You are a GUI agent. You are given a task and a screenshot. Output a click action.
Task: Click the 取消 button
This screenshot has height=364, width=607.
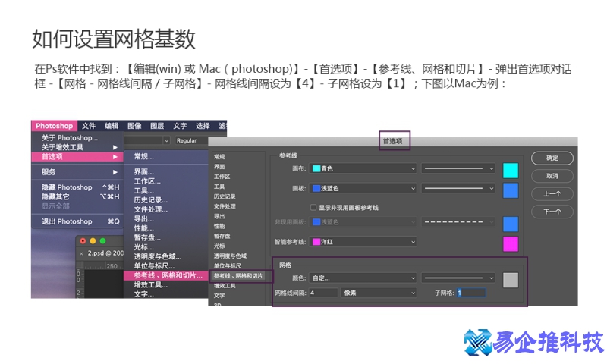pos(552,176)
